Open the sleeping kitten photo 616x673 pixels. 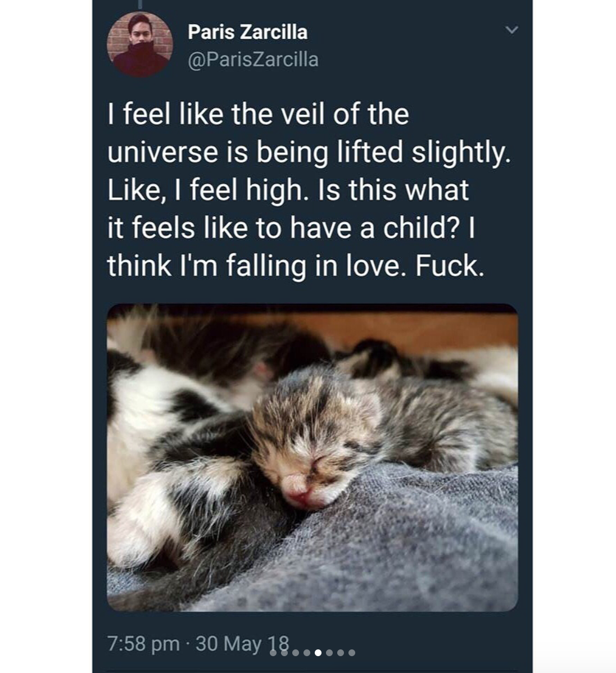click(312, 457)
